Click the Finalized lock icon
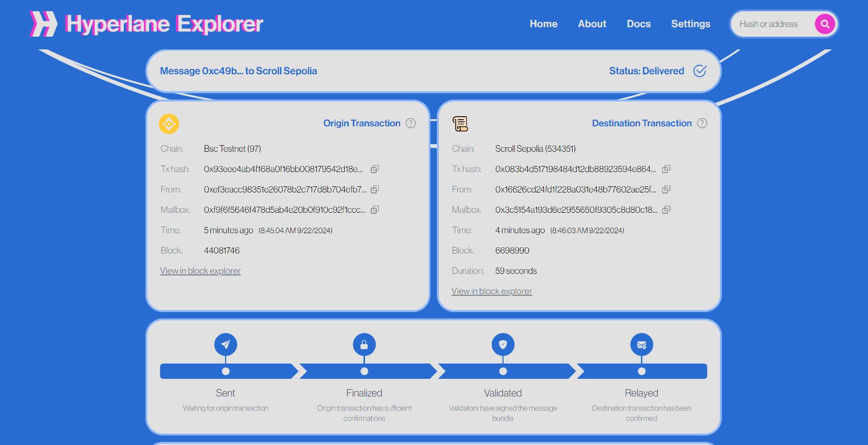Screen dimensions: 868x445 coord(364,345)
